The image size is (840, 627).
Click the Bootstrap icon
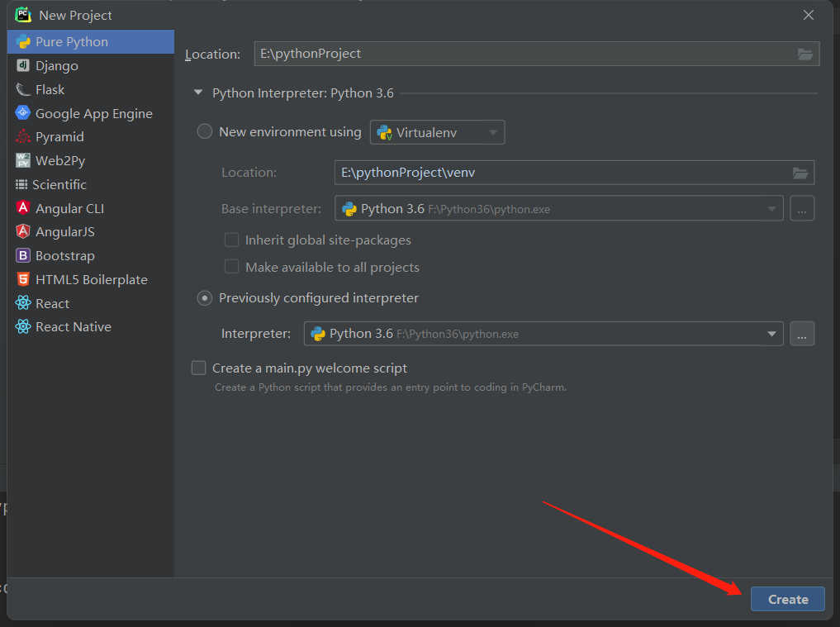tap(23, 255)
